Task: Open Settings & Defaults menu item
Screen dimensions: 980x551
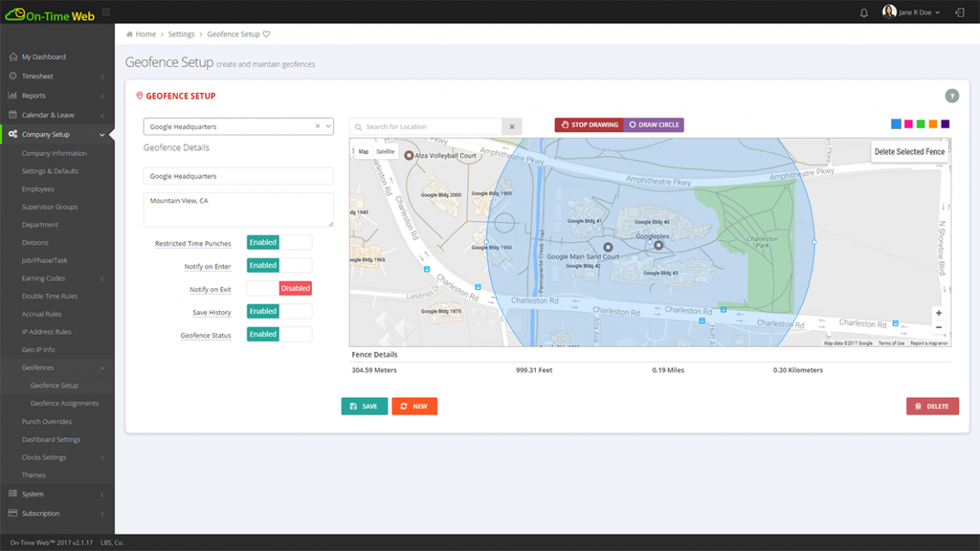Action: coord(50,171)
